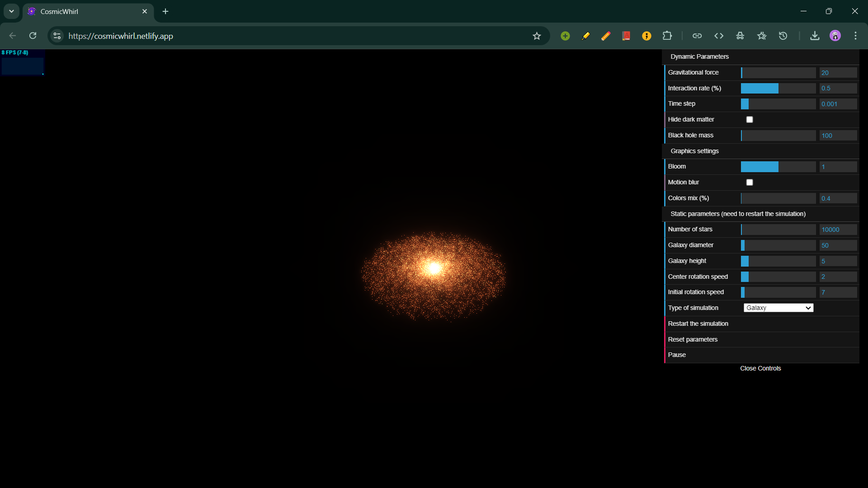Image resolution: width=868 pixels, height=488 pixels.
Task: Open the Type of simulation dropdown
Action: (x=778, y=308)
